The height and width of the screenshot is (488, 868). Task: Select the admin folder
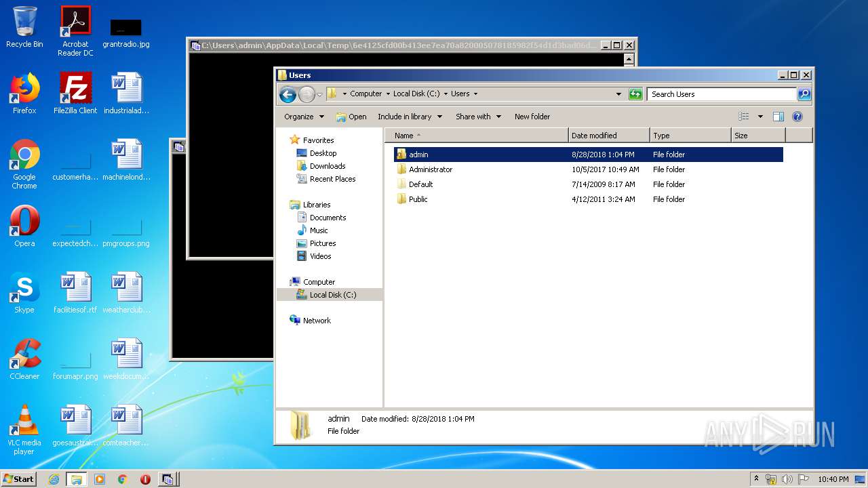click(588, 155)
